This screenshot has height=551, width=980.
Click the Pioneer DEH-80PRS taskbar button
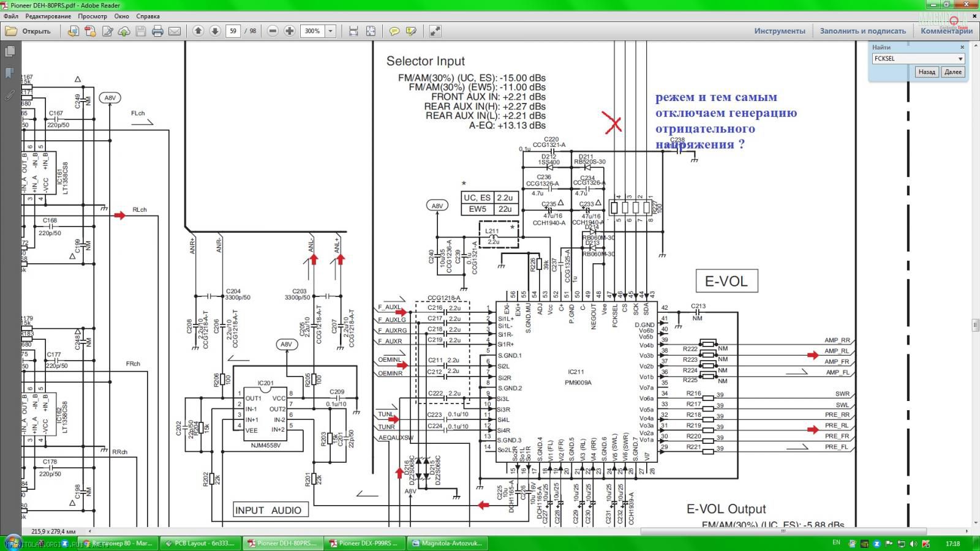coord(282,543)
